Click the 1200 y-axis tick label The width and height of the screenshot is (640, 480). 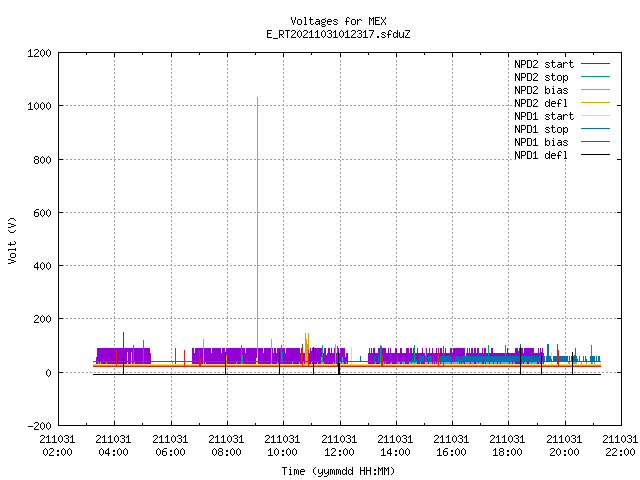pyautogui.click(x=39, y=53)
